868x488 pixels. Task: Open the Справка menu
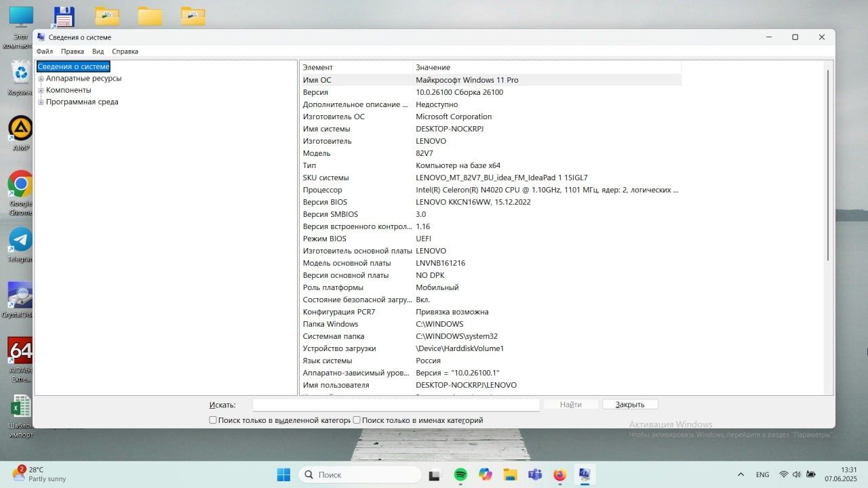pyautogui.click(x=125, y=52)
